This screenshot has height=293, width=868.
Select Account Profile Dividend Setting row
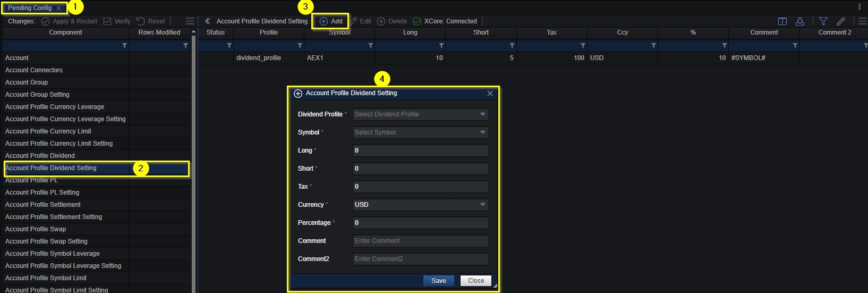(96, 168)
